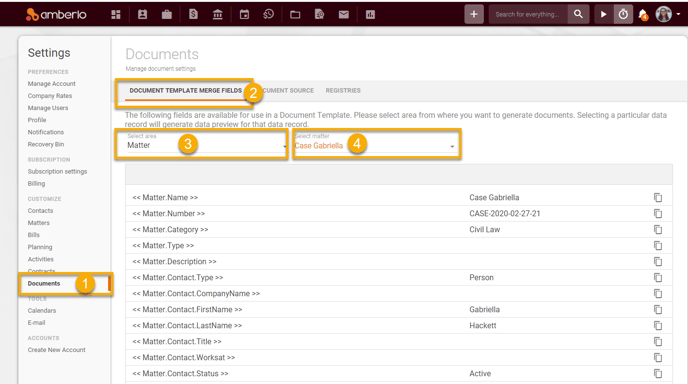The height and width of the screenshot is (384, 688).
Task: Open Manage Account settings
Action: click(x=51, y=84)
